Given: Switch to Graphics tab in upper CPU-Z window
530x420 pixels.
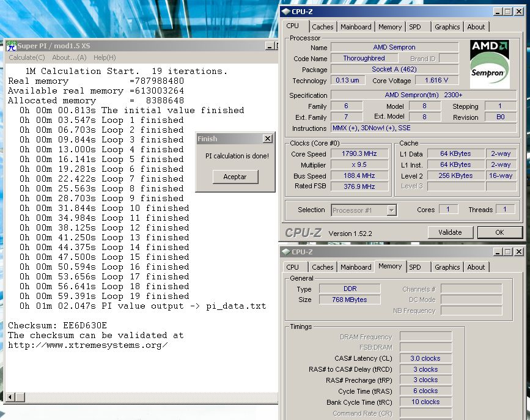Looking at the screenshot, I should point(447,27).
